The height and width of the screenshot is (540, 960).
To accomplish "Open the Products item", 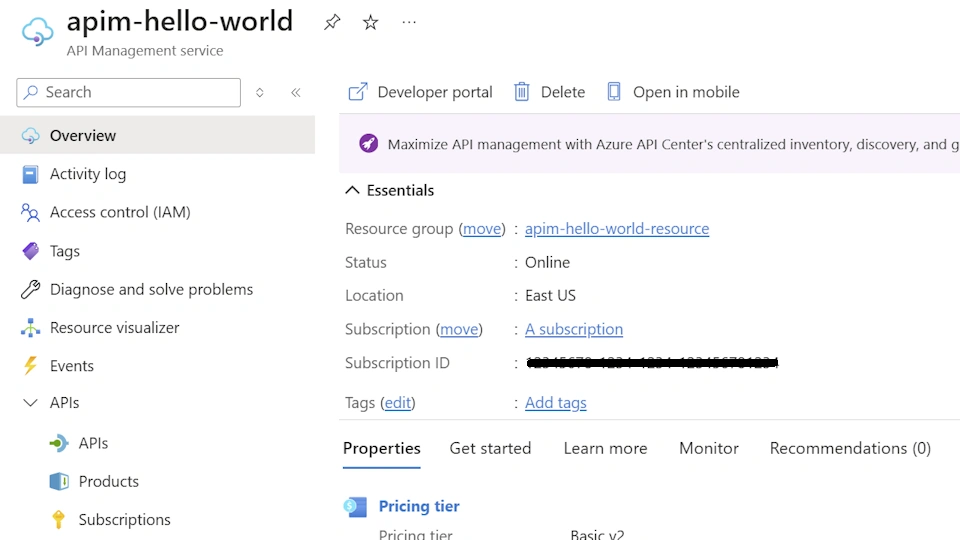I will click(x=108, y=481).
